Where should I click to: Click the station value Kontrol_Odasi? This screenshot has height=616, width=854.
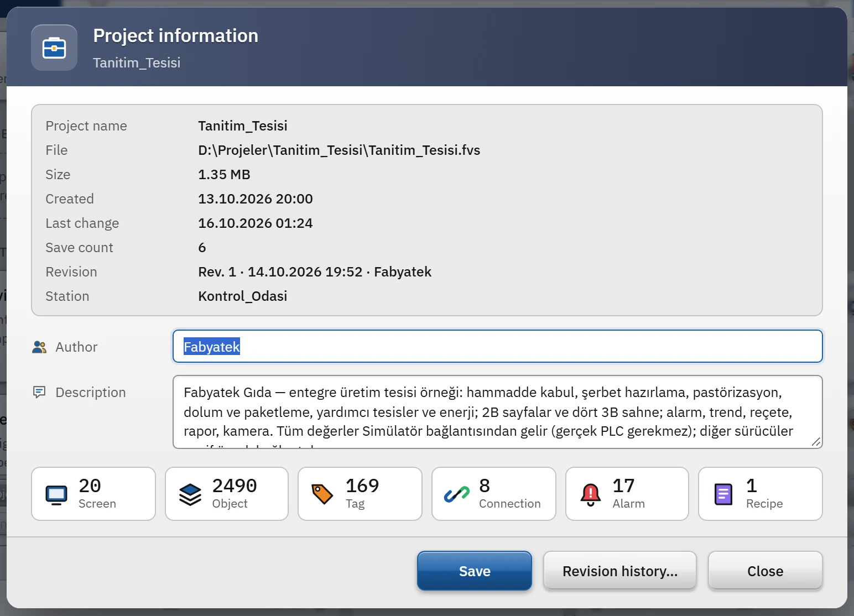tap(243, 296)
